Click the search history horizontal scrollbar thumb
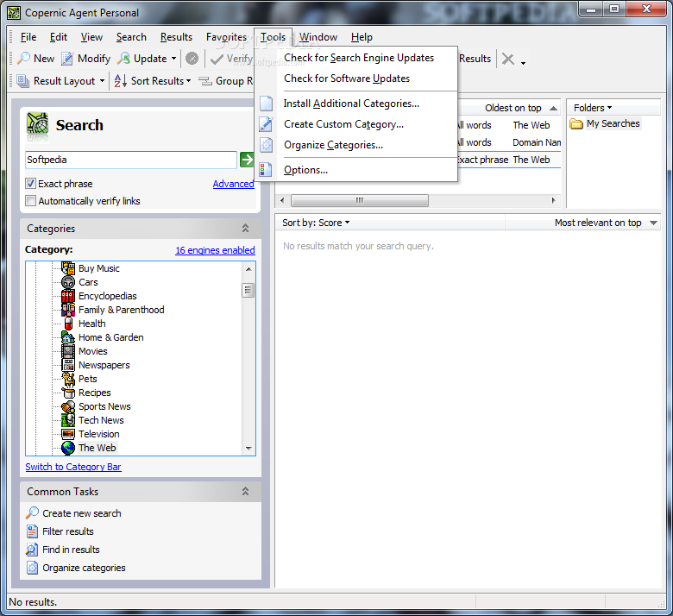 click(360, 200)
